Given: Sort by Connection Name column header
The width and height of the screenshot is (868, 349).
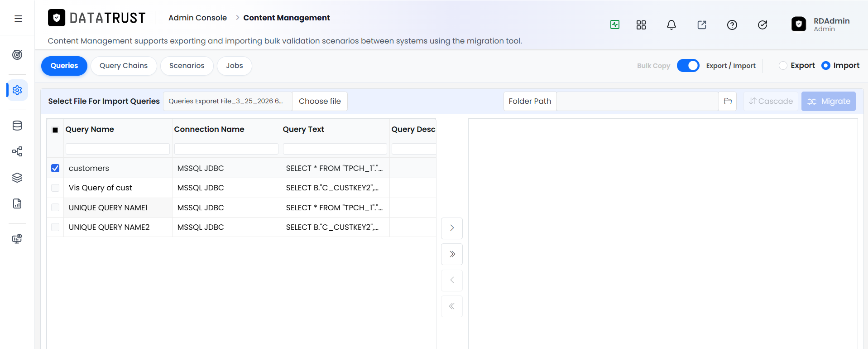Looking at the screenshot, I should [209, 129].
